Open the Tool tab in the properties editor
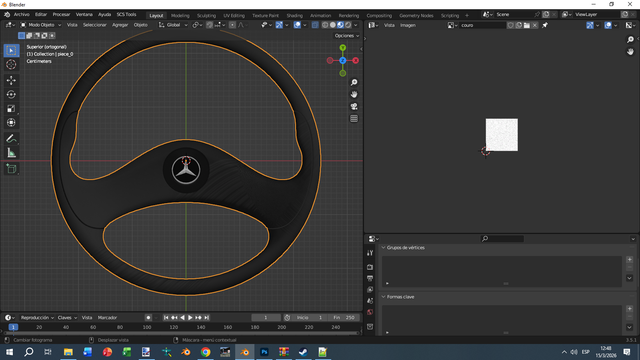The image size is (640, 360). (370, 253)
